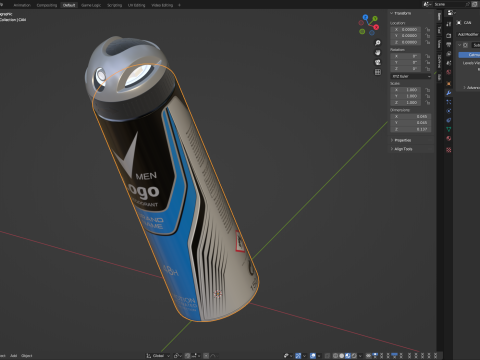Click the Dimensions Z field
The width and height of the screenshot is (480, 360).
click(x=411, y=129)
